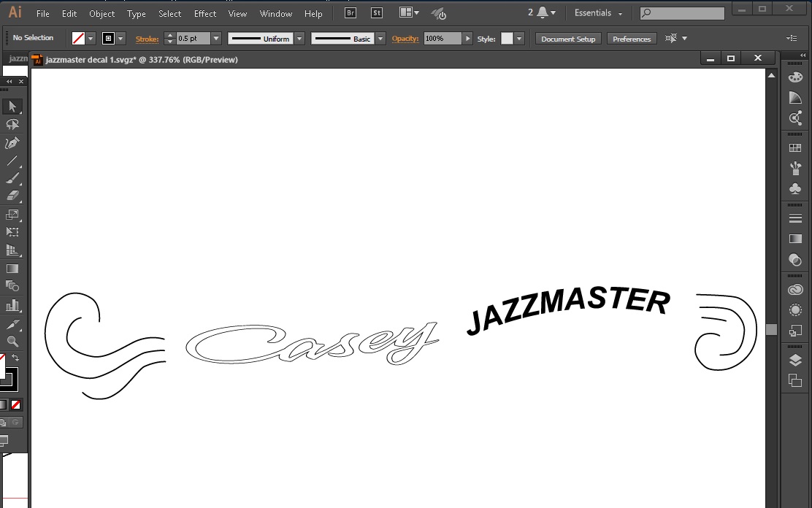Viewport: 812px width, 508px height.
Task: Set color to None in toolbox
Action: 16,404
